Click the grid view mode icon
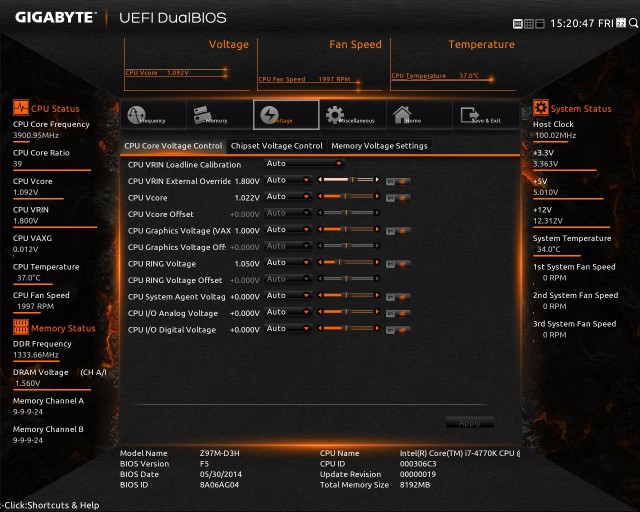This screenshot has height=512, width=640. point(529,24)
